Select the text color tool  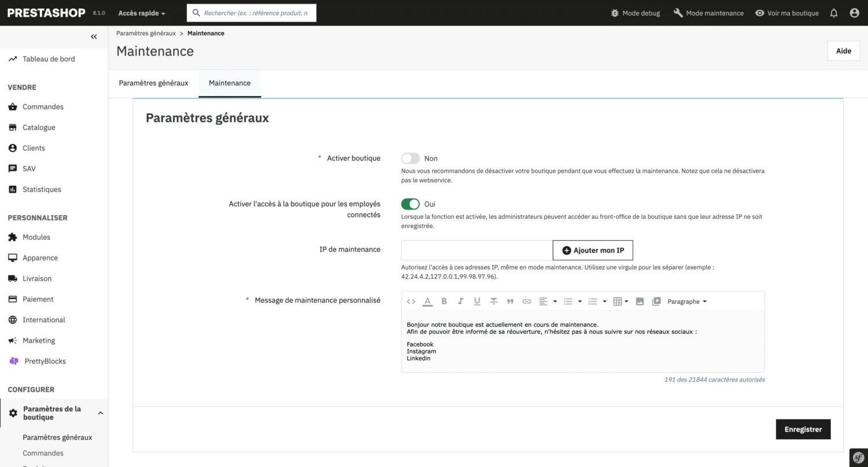tap(428, 301)
